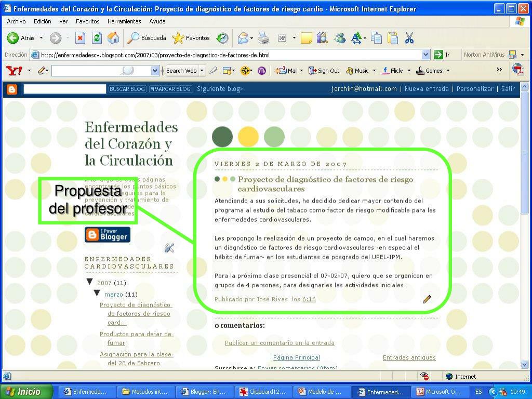Click the Windows Inicio start button
The image size is (532, 399).
pyautogui.click(x=26, y=392)
